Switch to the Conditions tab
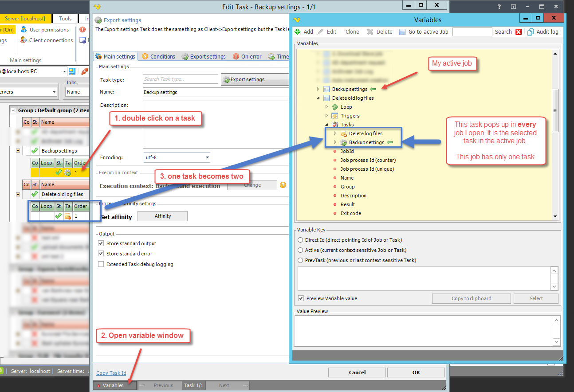This screenshot has width=574, height=392. click(158, 57)
